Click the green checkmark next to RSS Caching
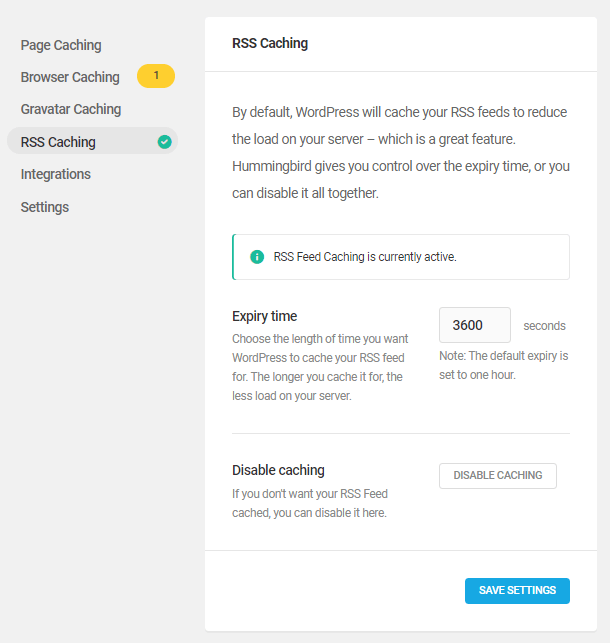Viewport: 610px width, 643px height. coord(165,142)
